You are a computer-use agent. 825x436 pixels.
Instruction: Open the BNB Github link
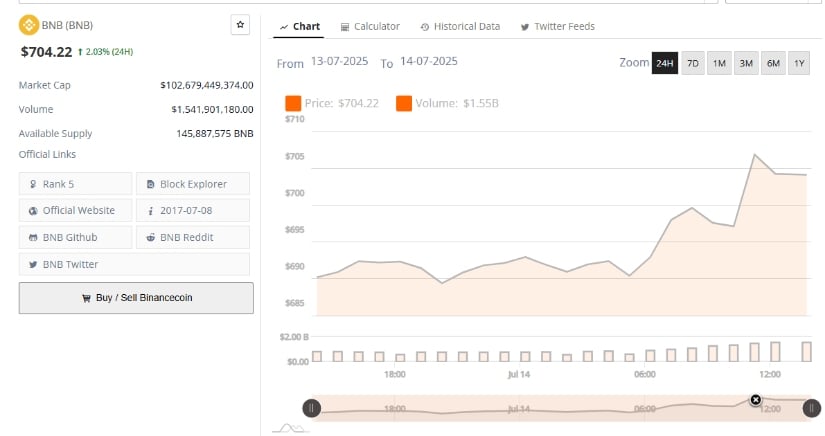pos(76,237)
